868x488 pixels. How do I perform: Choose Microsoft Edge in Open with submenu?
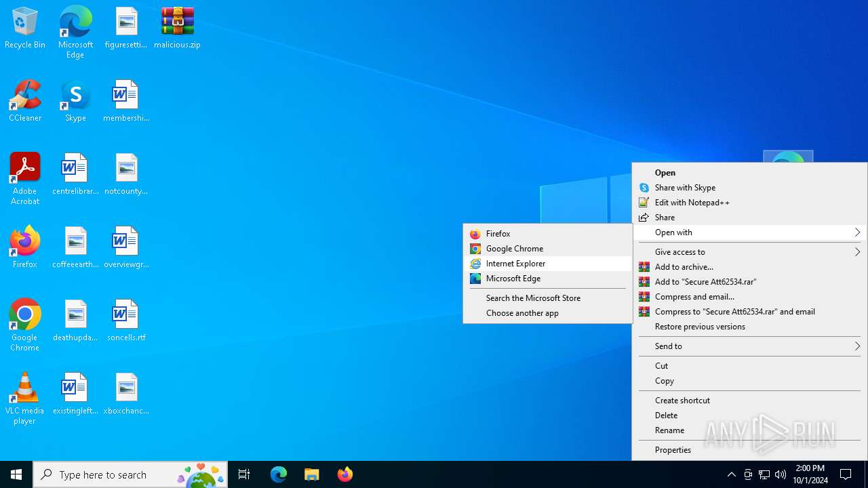click(x=548, y=279)
